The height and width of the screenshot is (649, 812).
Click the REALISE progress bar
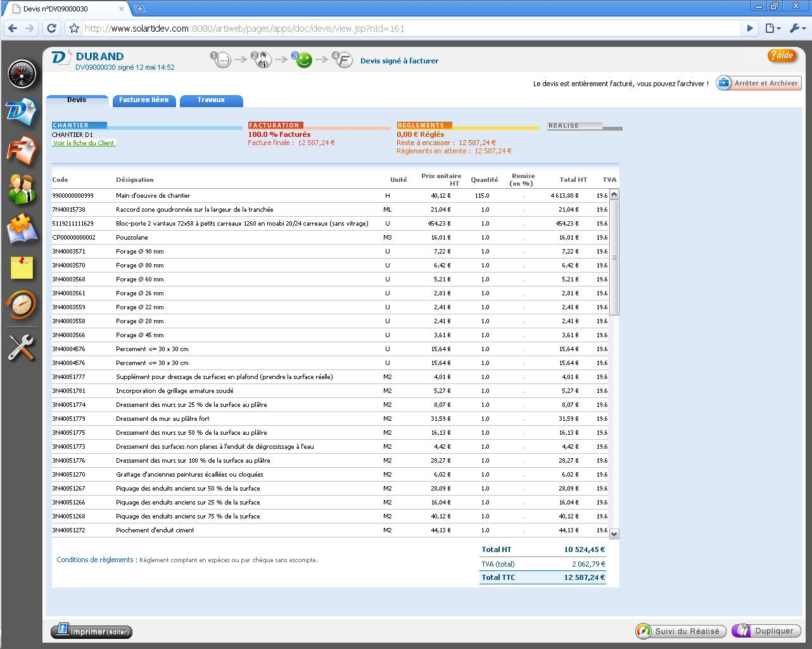[x=585, y=126]
